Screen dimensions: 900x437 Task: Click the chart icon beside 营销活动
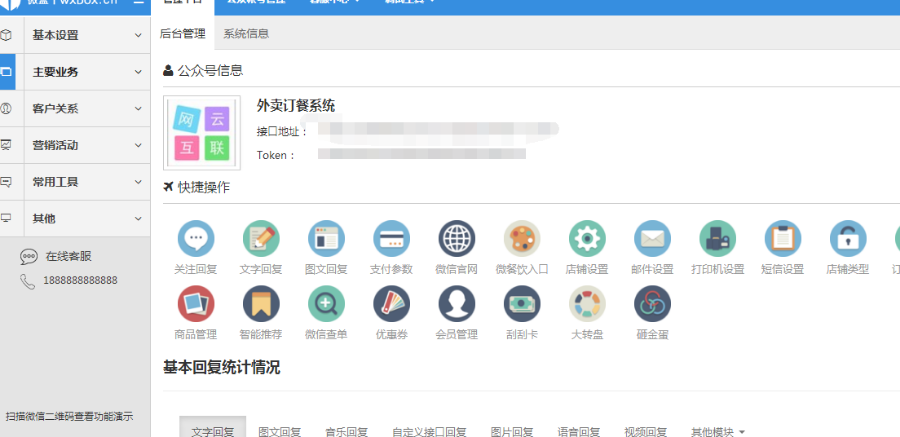(x=6, y=145)
